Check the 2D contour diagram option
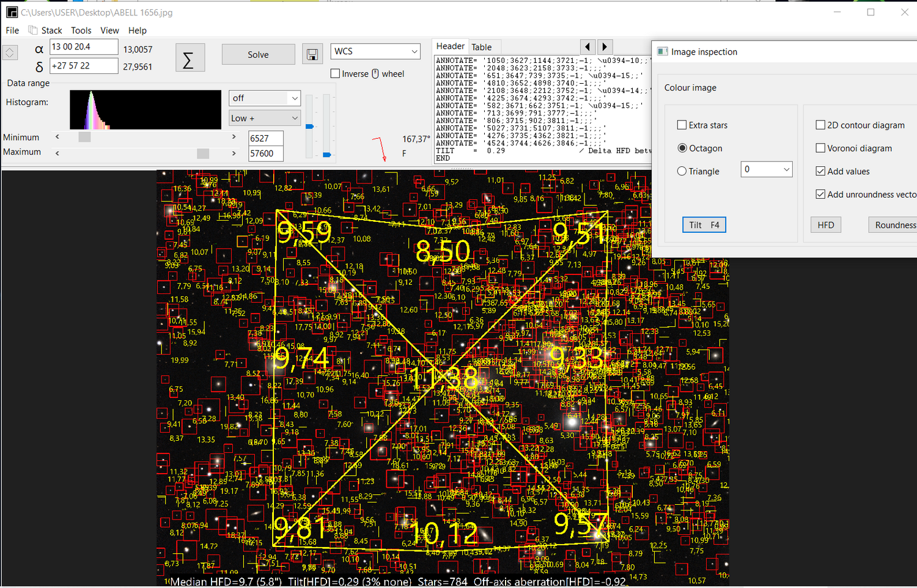The image size is (917, 588). [x=820, y=125]
